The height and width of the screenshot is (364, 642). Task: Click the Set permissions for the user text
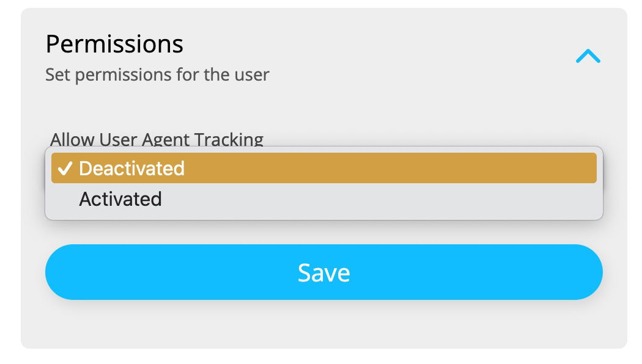coord(157,75)
